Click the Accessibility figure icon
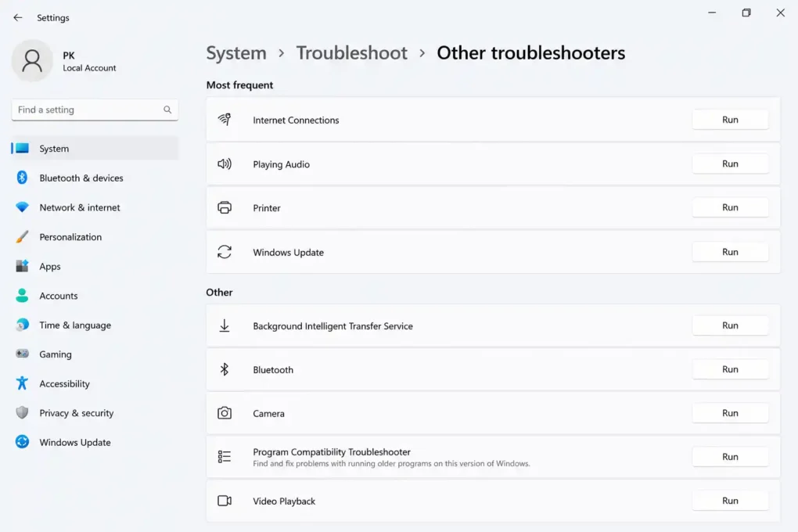The height and width of the screenshot is (532, 798). click(x=22, y=383)
